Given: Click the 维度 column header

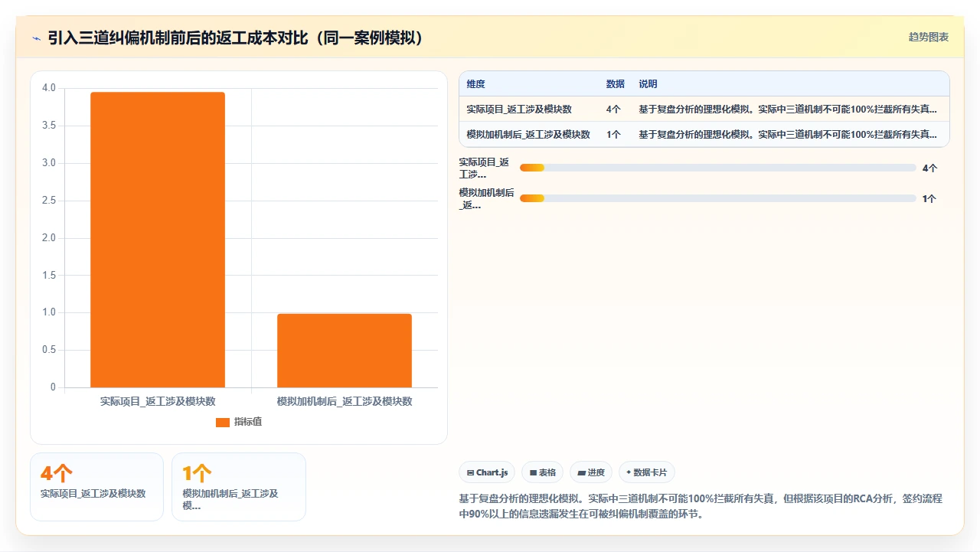Looking at the screenshot, I should point(476,84).
